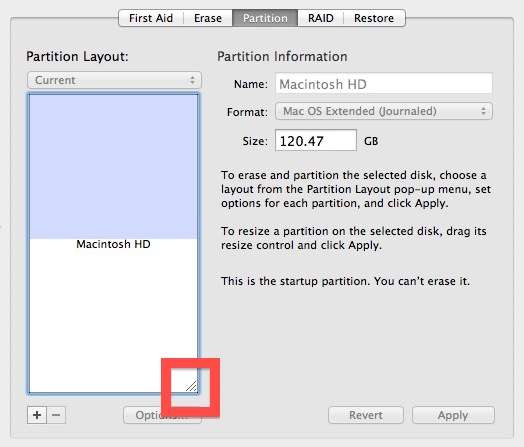Open the Restore tab
The height and width of the screenshot is (447, 524).
374,18
